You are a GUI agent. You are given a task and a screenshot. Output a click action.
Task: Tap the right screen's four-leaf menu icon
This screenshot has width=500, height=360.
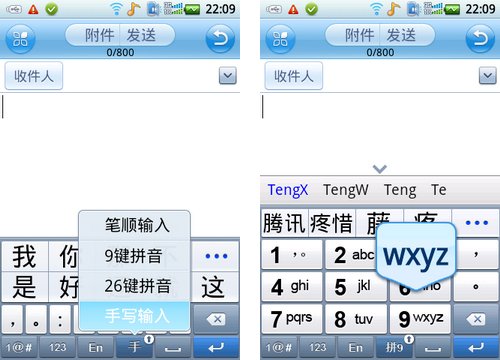[280, 39]
